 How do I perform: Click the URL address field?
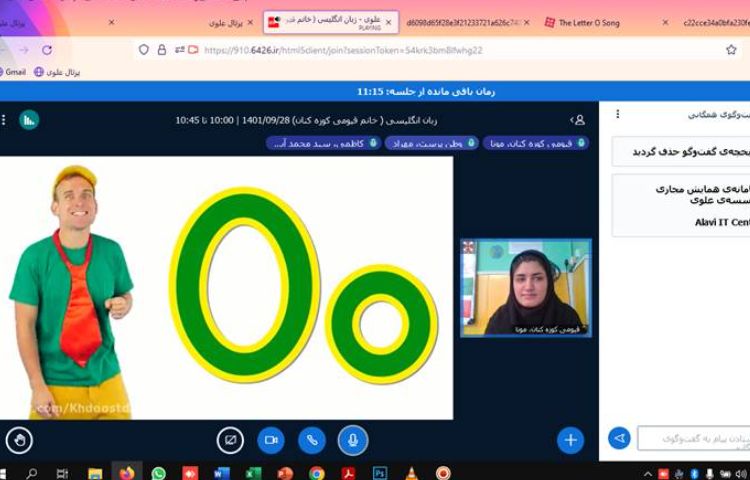[343, 50]
